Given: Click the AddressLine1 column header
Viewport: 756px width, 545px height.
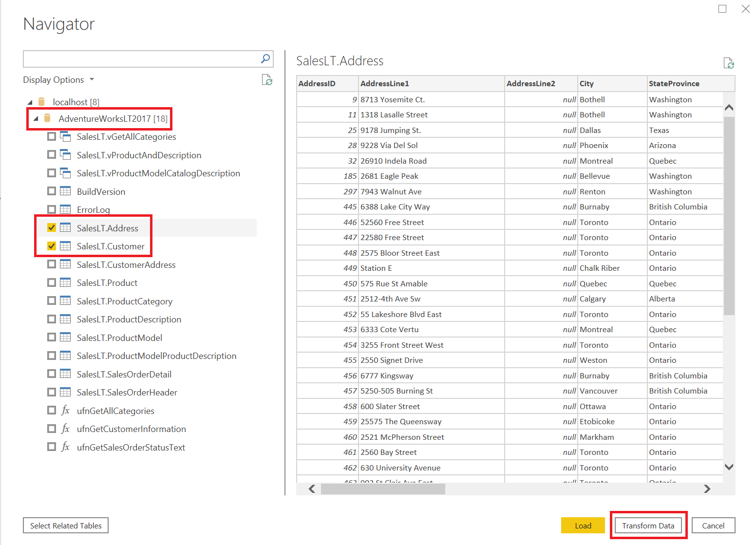Looking at the screenshot, I should tap(432, 83).
